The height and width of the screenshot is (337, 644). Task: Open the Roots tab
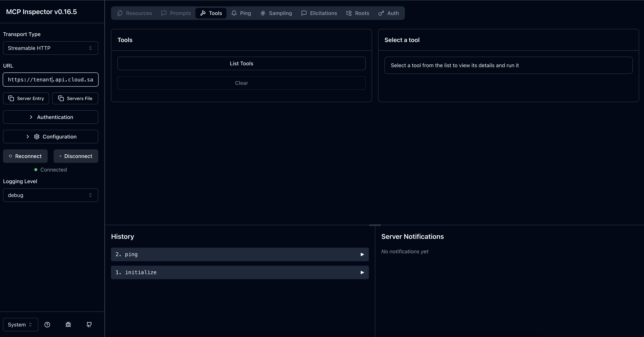coord(357,13)
